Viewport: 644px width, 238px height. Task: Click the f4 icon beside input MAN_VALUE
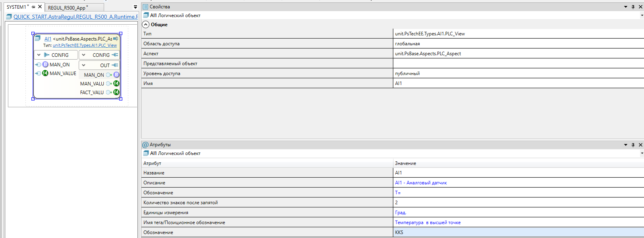pyautogui.click(x=45, y=73)
